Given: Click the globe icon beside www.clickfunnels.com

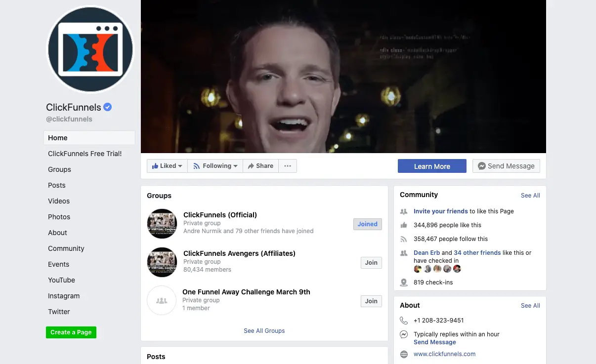Looking at the screenshot, I should pos(404,354).
